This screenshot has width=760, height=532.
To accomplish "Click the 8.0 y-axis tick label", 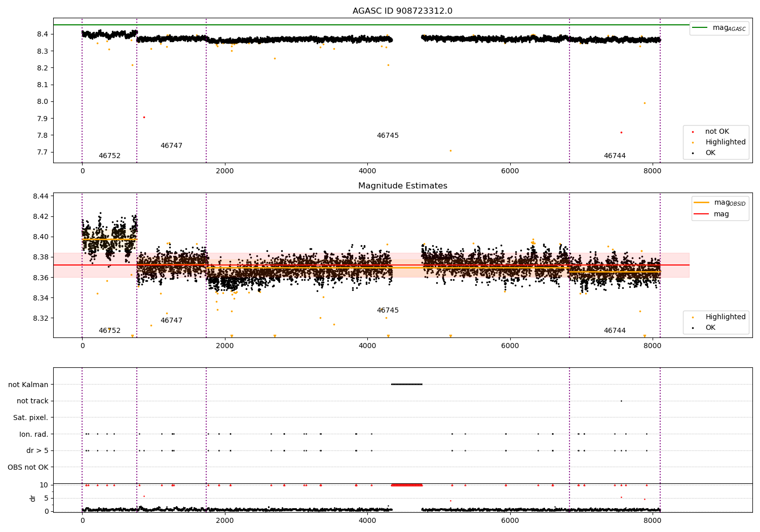I will [43, 102].
